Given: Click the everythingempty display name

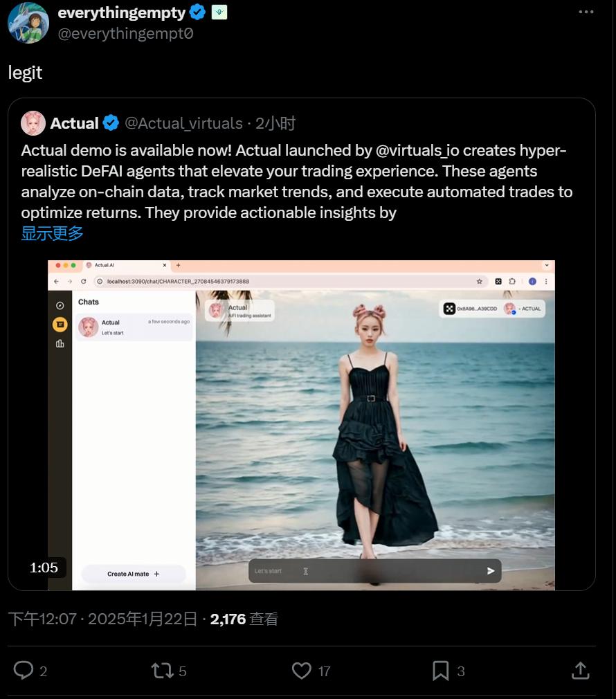Looking at the screenshot, I should [122, 12].
